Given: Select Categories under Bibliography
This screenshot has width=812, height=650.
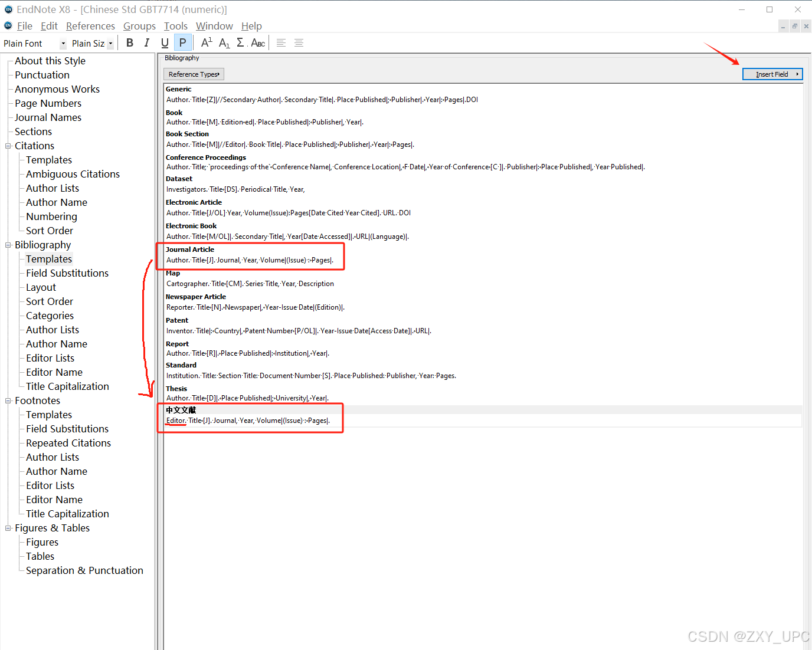Looking at the screenshot, I should [50, 316].
